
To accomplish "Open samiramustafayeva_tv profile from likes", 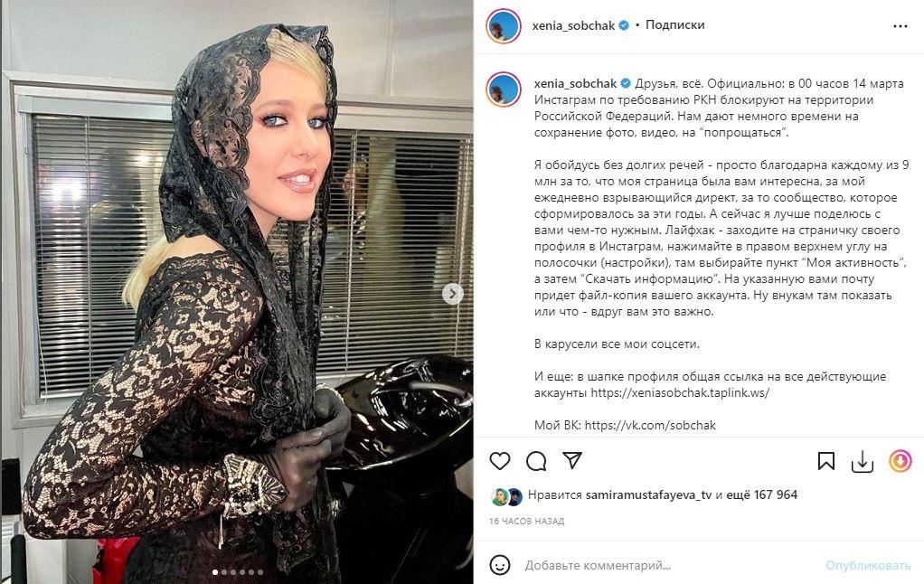I will [x=649, y=495].
